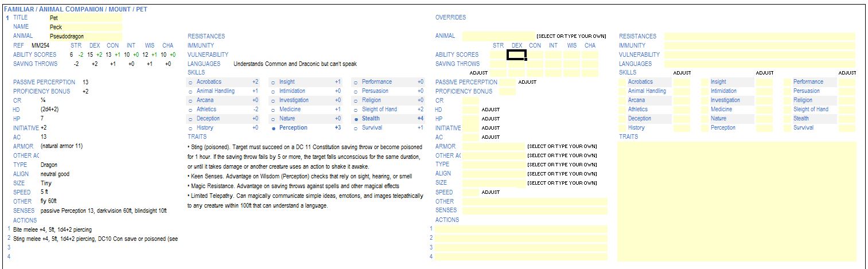The width and height of the screenshot is (868, 269).
Task: Open the Size override select-or-type field
Action: (493, 183)
